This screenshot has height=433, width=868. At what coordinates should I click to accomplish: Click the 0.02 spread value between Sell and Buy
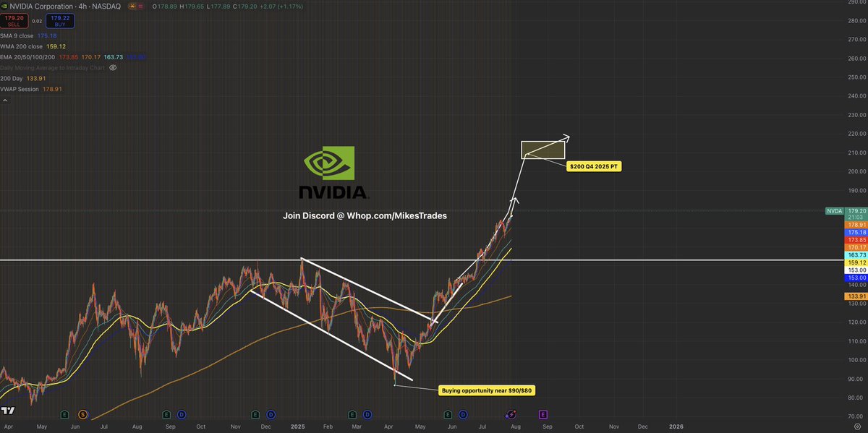point(36,21)
